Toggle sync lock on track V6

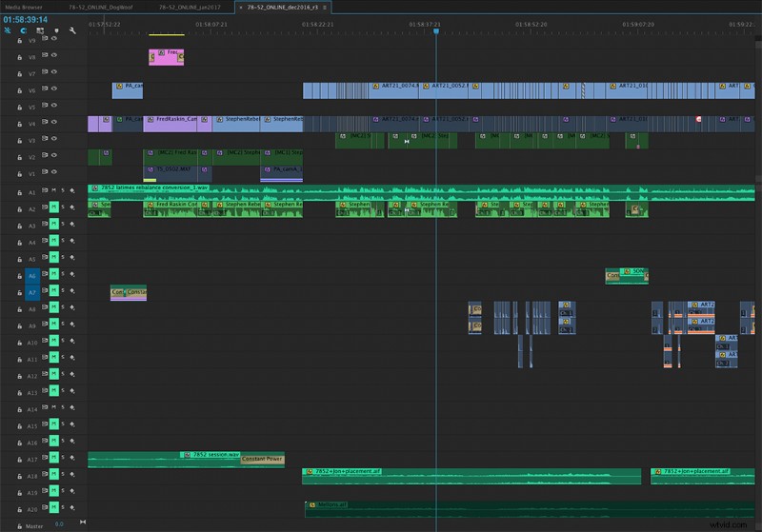(x=45, y=89)
